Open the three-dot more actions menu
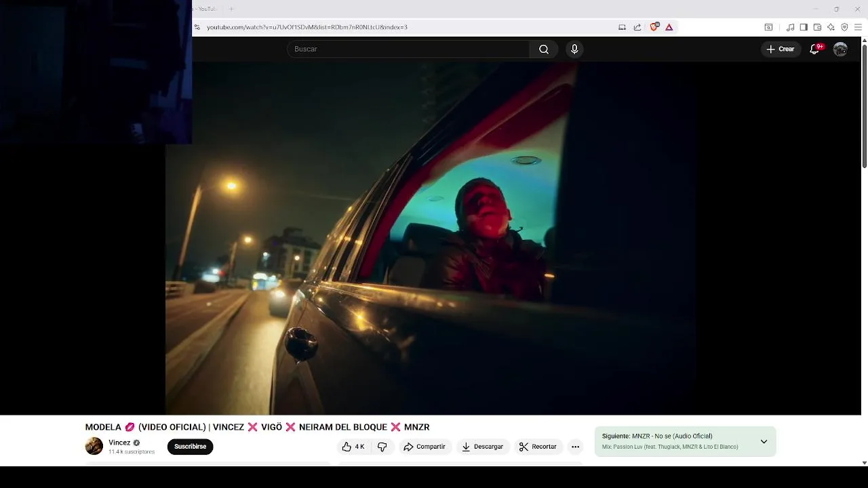The height and width of the screenshot is (488, 868). click(575, 447)
